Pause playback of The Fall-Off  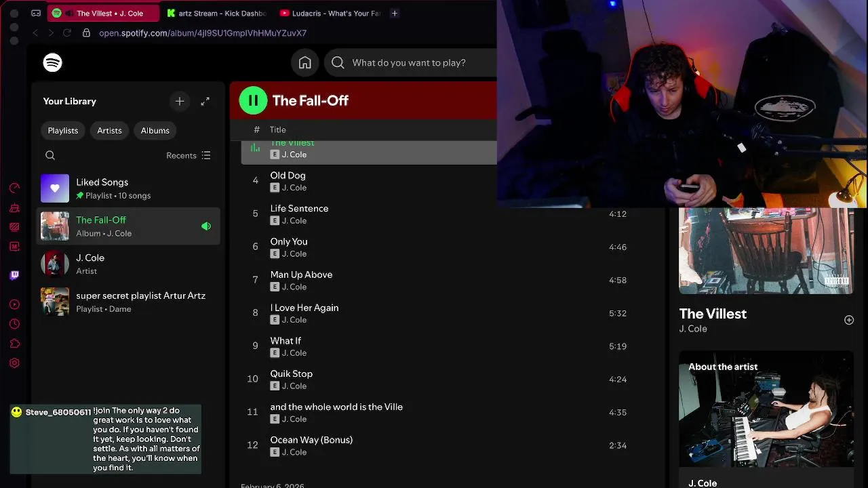coord(253,100)
